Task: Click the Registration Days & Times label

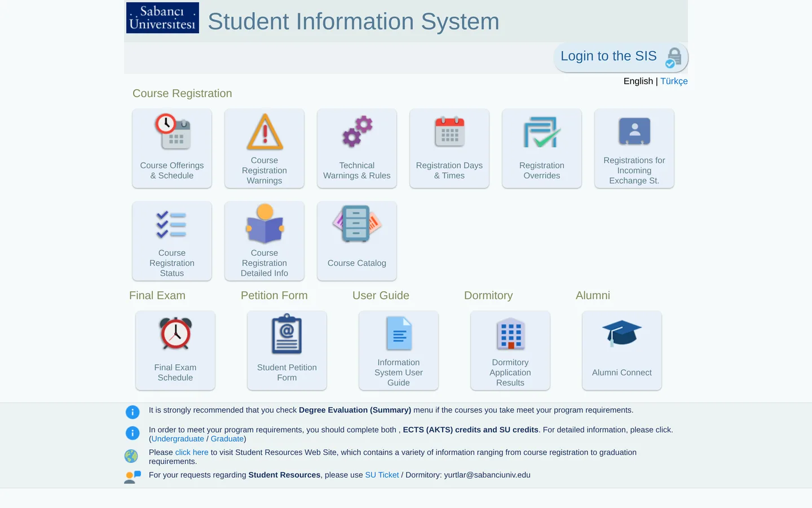Action: pyautogui.click(x=449, y=170)
